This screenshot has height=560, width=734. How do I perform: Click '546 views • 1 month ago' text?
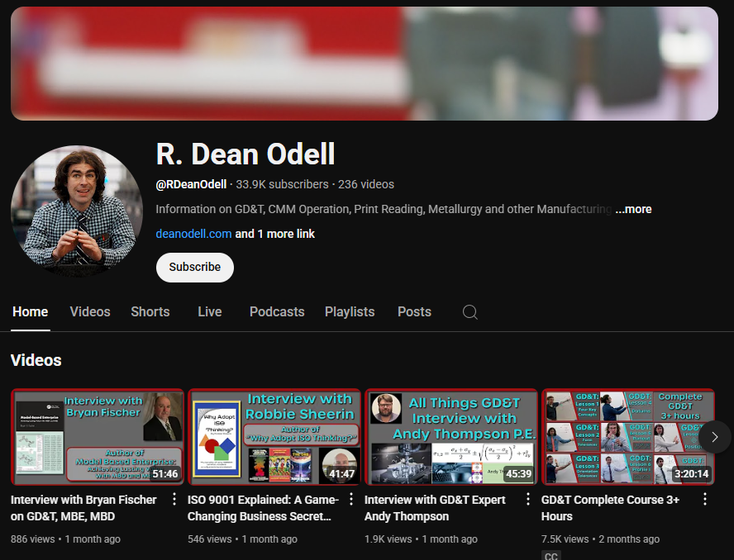coord(242,539)
